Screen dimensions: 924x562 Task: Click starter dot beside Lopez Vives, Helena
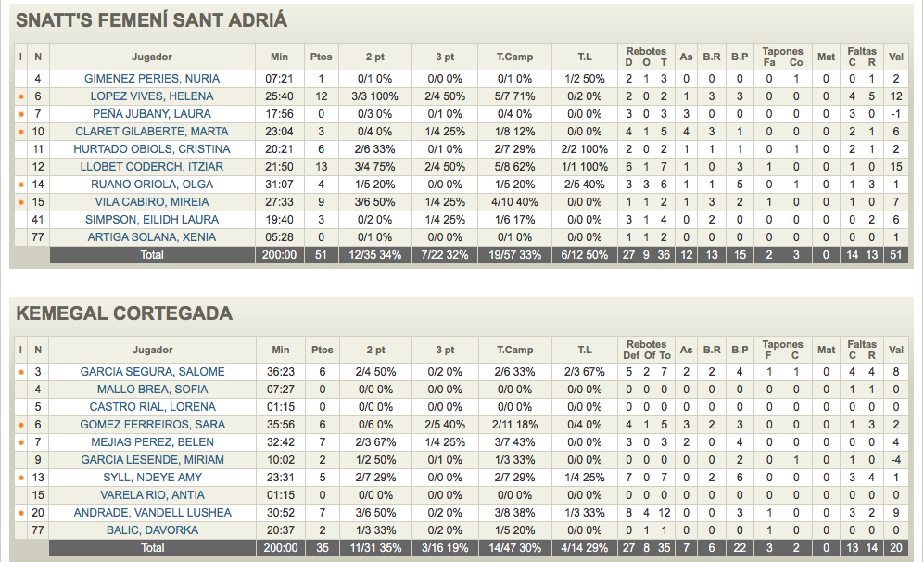click(x=20, y=96)
